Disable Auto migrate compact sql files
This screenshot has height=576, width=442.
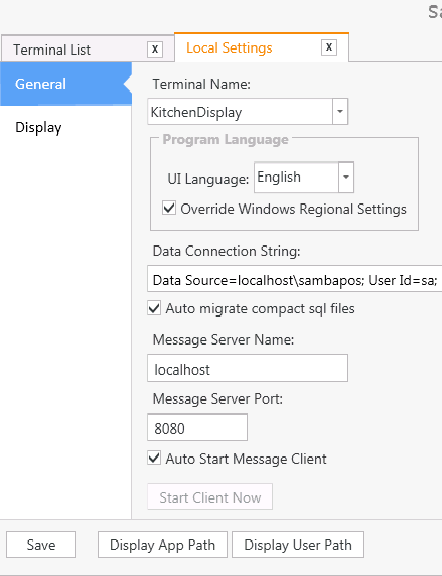154,308
